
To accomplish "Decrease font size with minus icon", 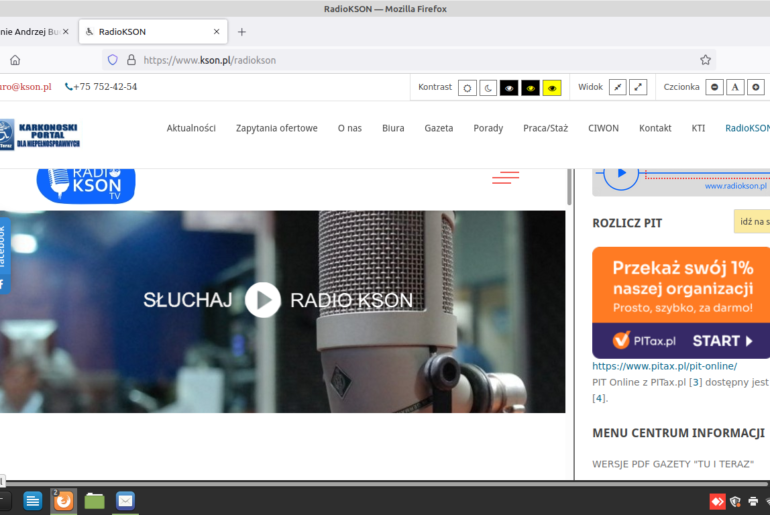I will pyautogui.click(x=714, y=88).
